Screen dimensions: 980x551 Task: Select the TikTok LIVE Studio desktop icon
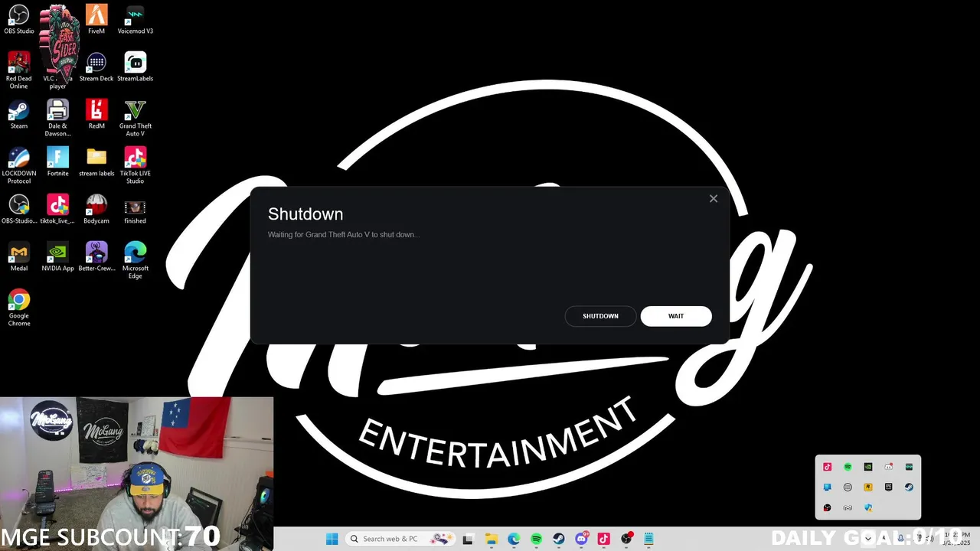pyautogui.click(x=136, y=165)
